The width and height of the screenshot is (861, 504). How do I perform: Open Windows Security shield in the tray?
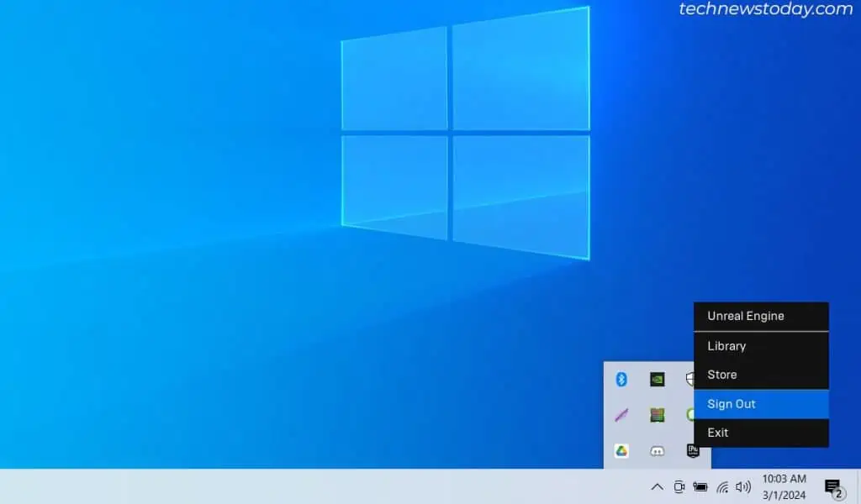691,379
